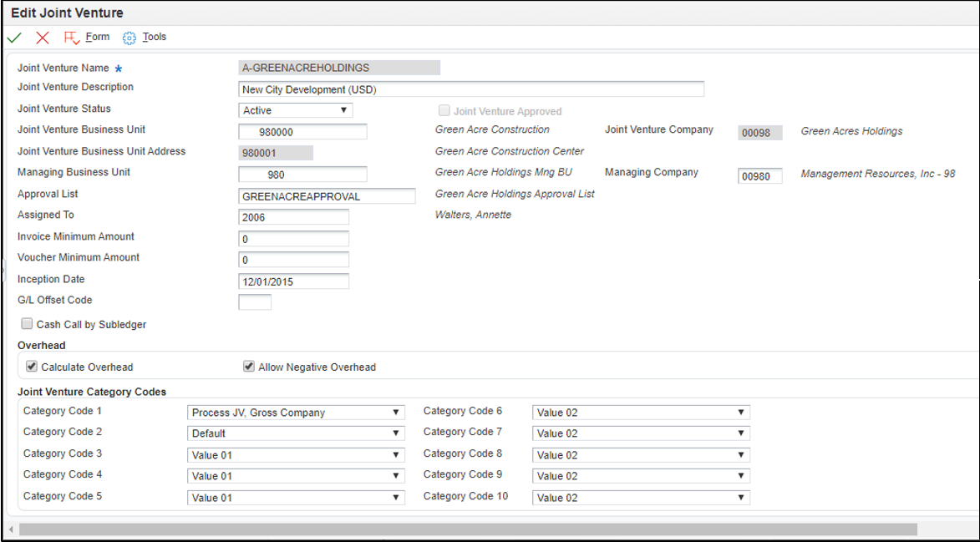Click the Business Unit Address field 980001
Viewport: 980px width, 542px height.
pos(276,153)
